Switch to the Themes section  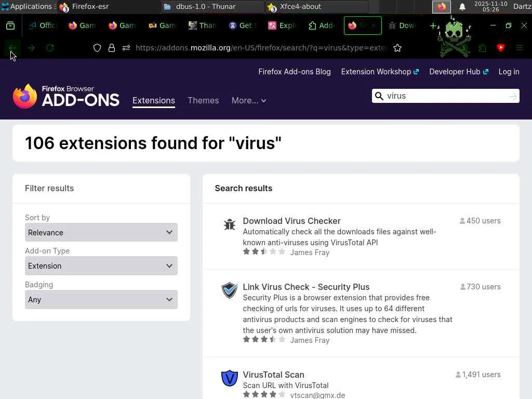pos(203,100)
